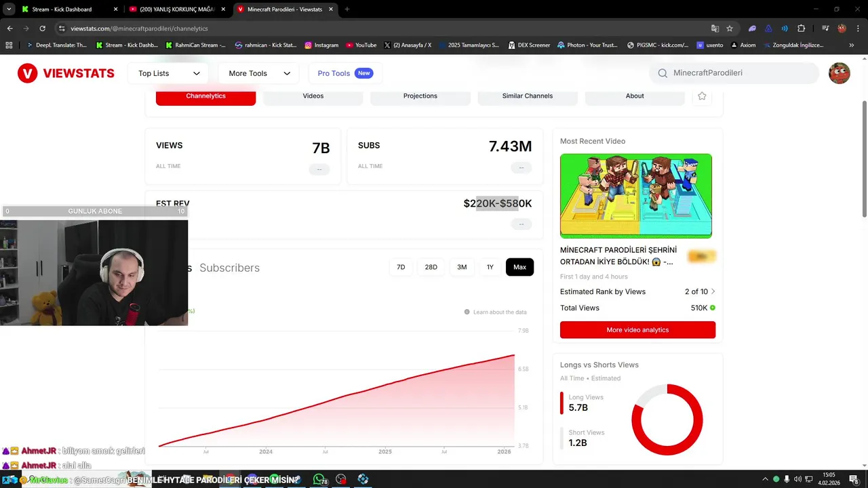
Task: Open Pro Tools New button
Action: pos(345,73)
